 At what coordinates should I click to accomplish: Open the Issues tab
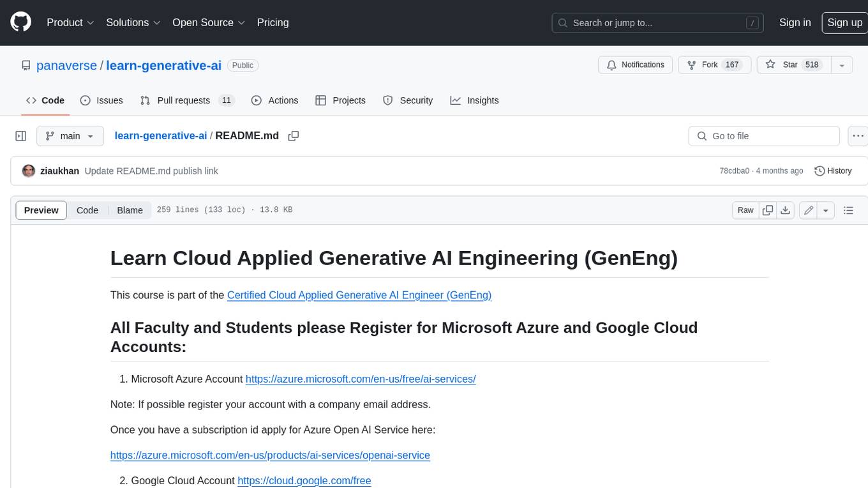tap(101, 100)
